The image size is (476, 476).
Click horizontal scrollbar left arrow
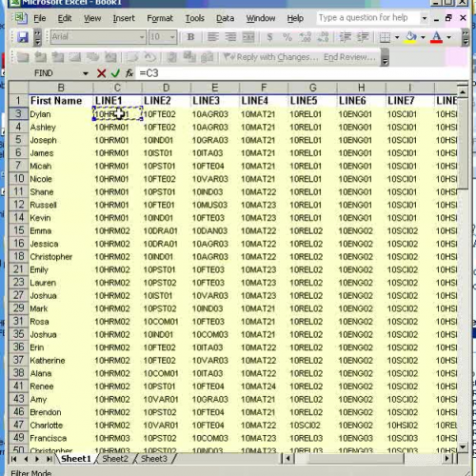[288, 459]
